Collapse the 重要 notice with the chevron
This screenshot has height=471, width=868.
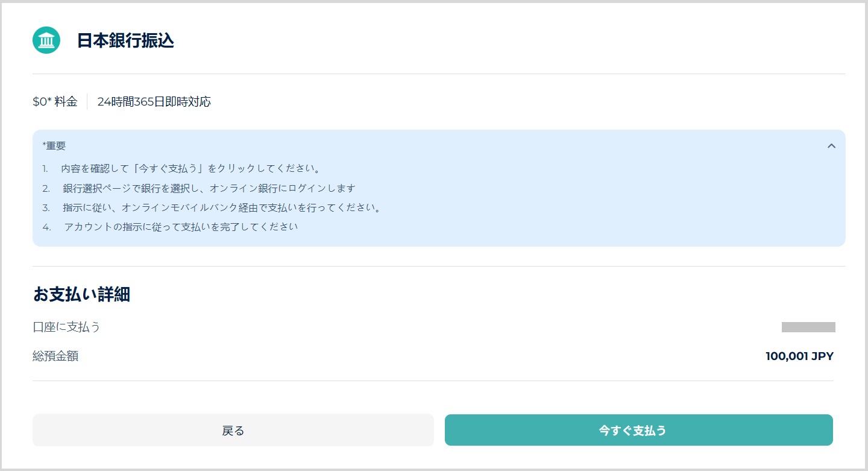pos(831,146)
